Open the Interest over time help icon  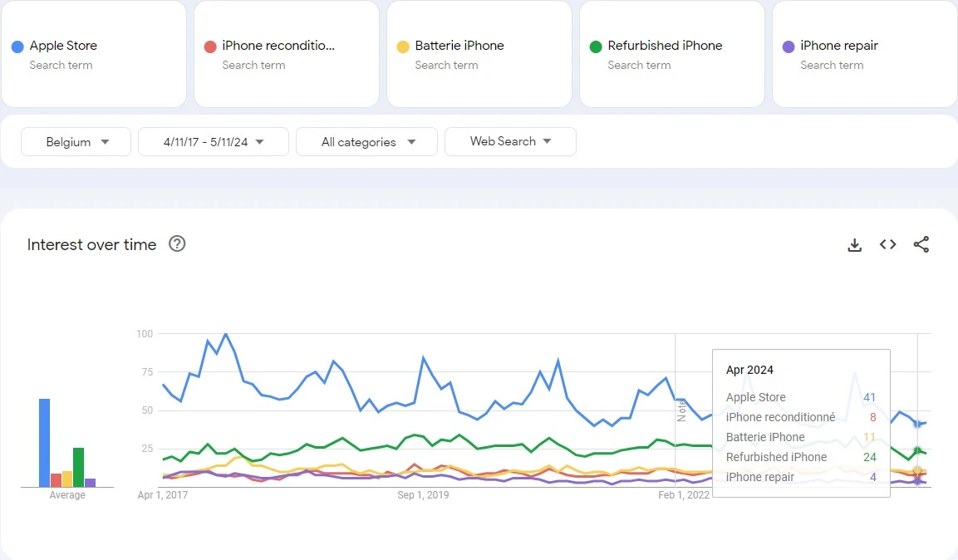point(177,244)
